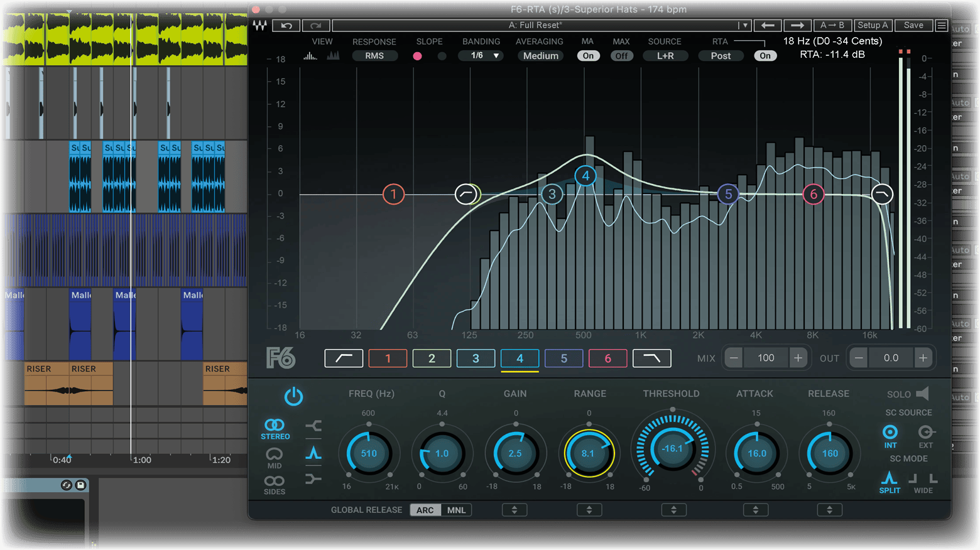Click the stepper below the Threshold knob
This screenshot has width=980, height=550.
pyautogui.click(x=674, y=510)
